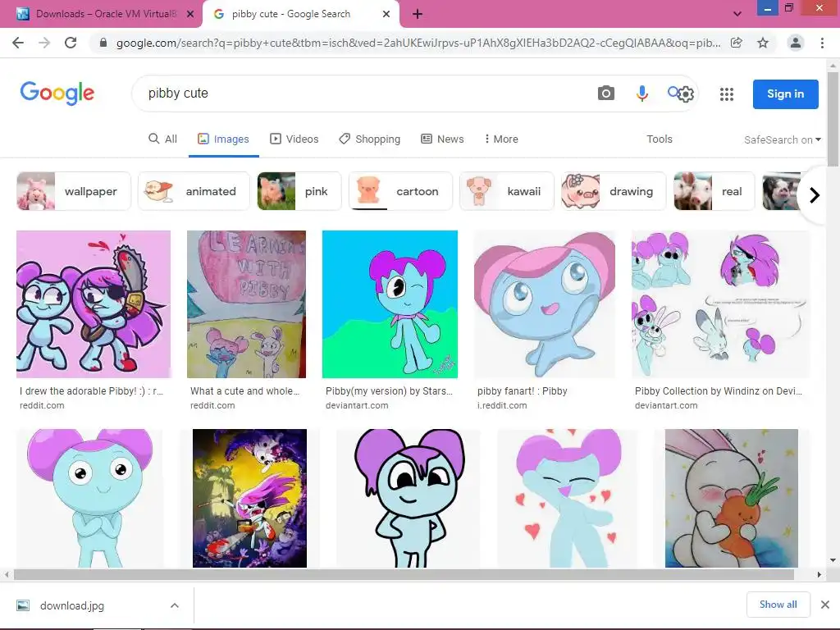
Task: Open the Google apps grid
Action: (727, 94)
